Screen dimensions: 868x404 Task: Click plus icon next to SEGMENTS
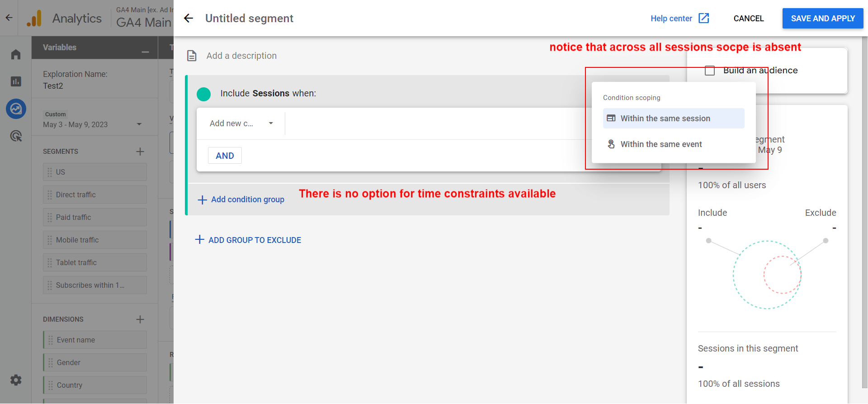(x=140, y=152)
